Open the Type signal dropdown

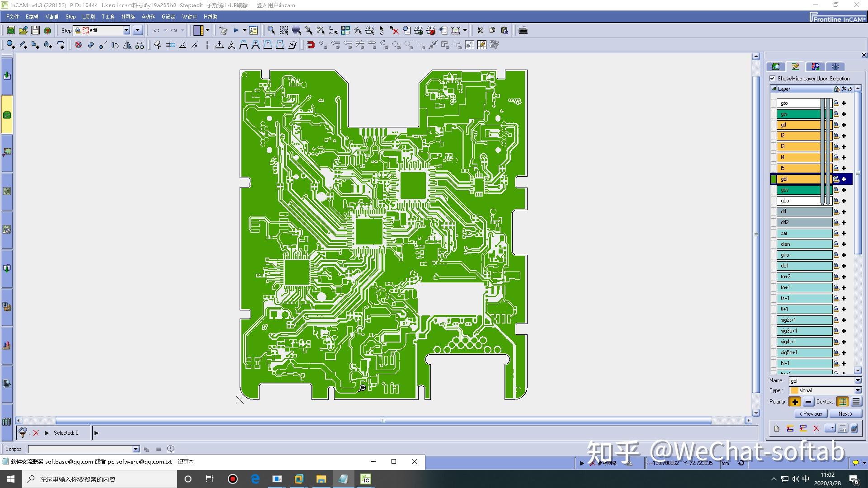coord(858,390)
